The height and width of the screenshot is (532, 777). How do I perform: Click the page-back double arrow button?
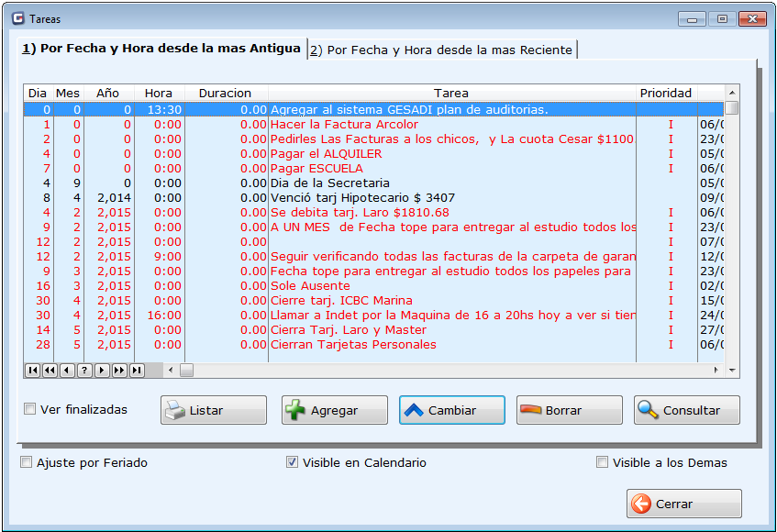tap(50, 370)
